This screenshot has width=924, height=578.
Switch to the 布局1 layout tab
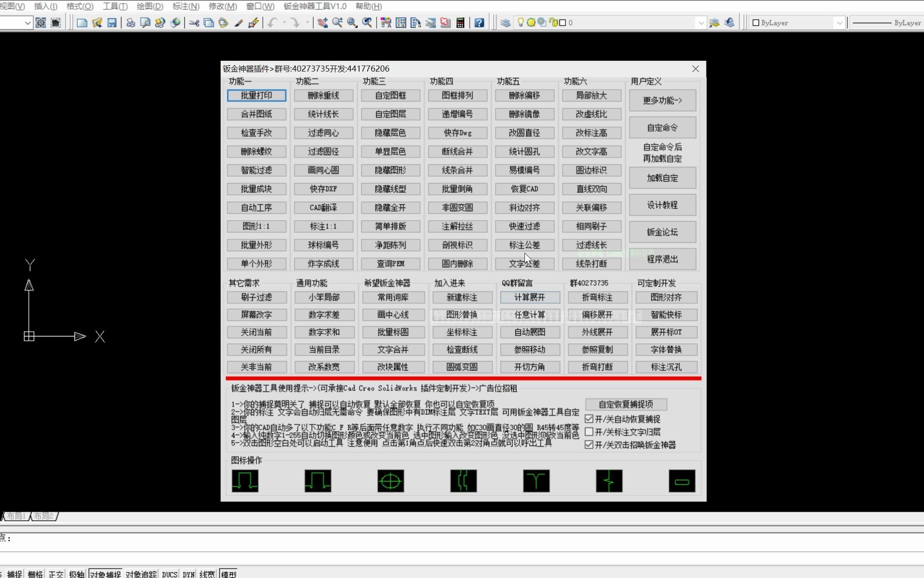pyautogui.click(x=16, y=516)
